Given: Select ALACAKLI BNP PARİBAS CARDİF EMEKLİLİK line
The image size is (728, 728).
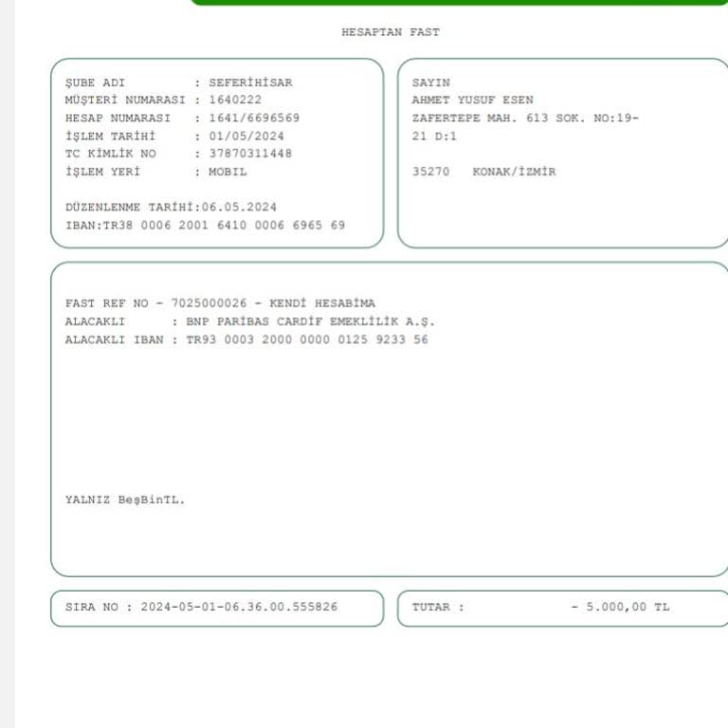Looking at the screenshot, I should tap(250, 321).
